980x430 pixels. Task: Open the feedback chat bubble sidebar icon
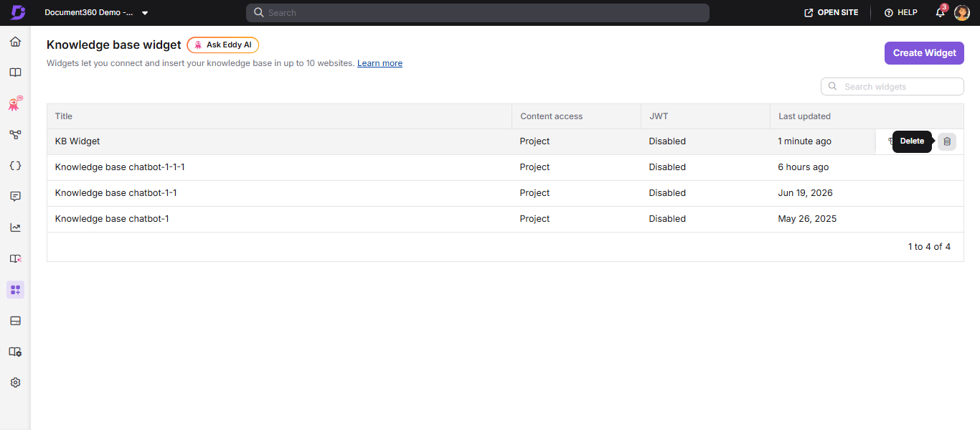[x=15, y=197]
